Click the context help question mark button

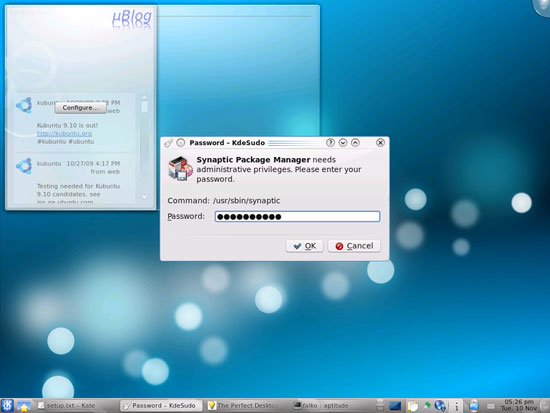pyautogui.click(x=330, y=142)
